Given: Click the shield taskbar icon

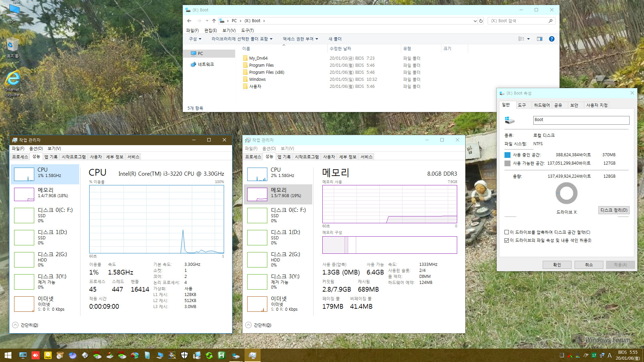Looking at the screenshot, I should click(184, 355).
